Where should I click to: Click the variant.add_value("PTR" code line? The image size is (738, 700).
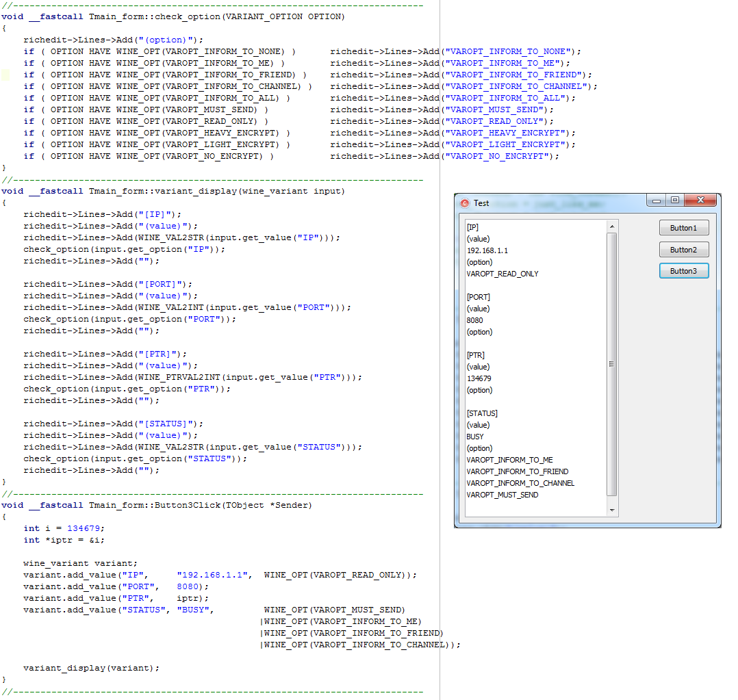click(116, 598)
